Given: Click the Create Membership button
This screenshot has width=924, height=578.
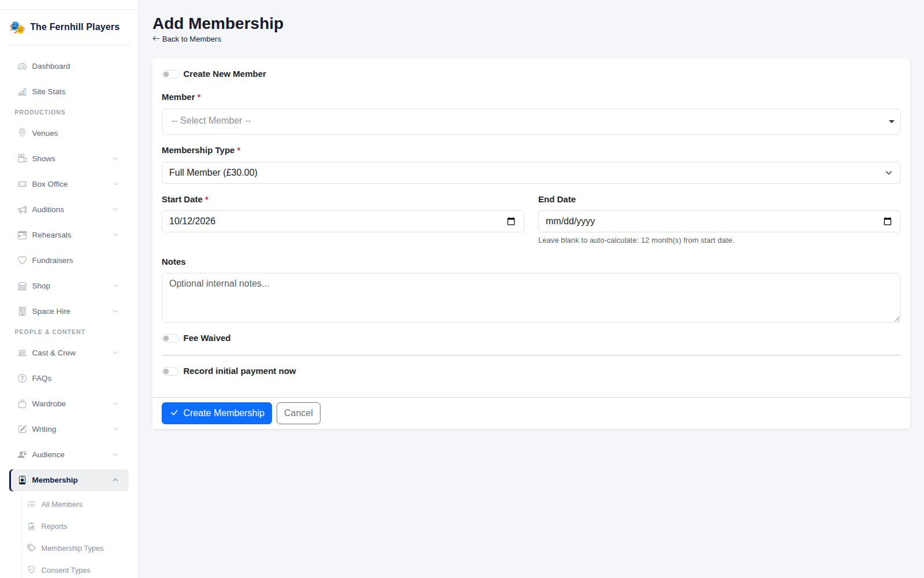Looking at the screenshot, I should pos(217,413).
